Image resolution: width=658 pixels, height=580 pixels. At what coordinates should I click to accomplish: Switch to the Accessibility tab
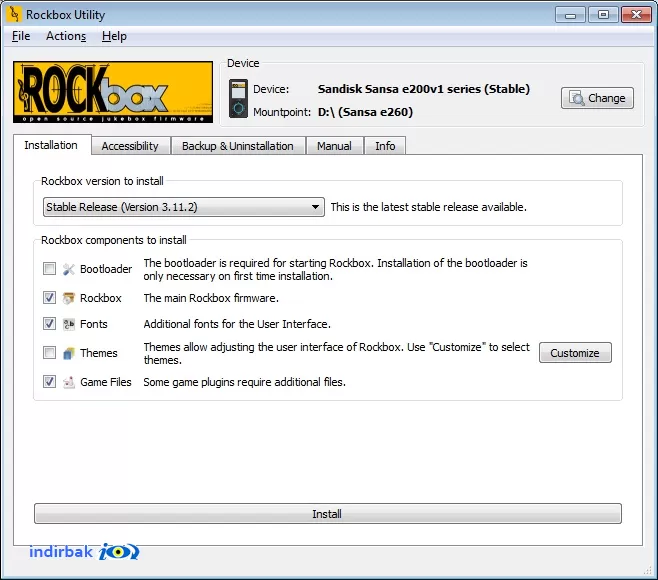130,146
